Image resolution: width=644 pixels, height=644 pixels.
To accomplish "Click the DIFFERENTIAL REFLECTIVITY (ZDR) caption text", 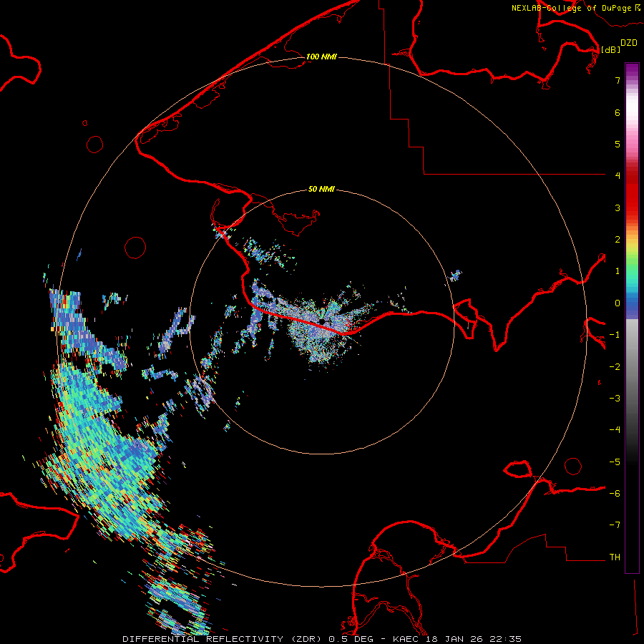I will [x=223, y=639].
